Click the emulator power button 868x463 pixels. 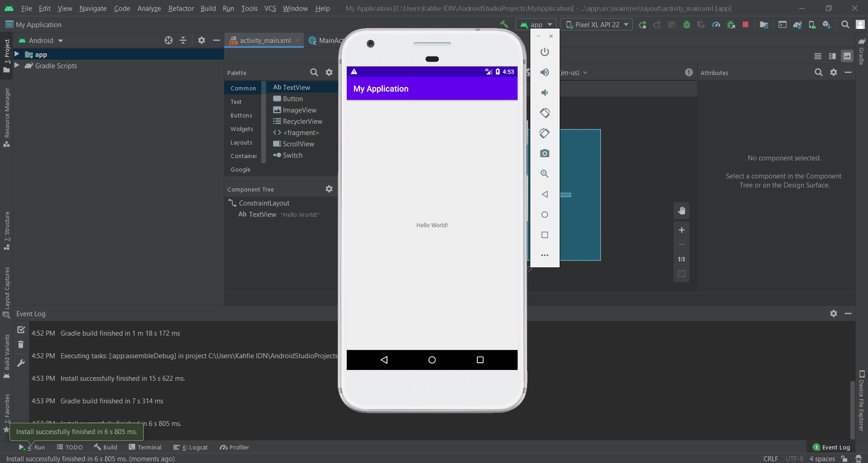click(x=545, y=52)
